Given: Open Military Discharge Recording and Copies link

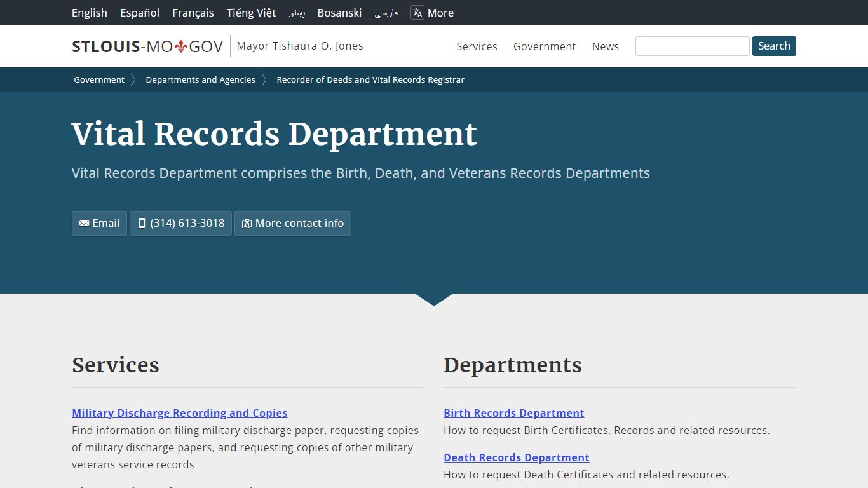Looking at the screenshot, I should tap(180, 413).
